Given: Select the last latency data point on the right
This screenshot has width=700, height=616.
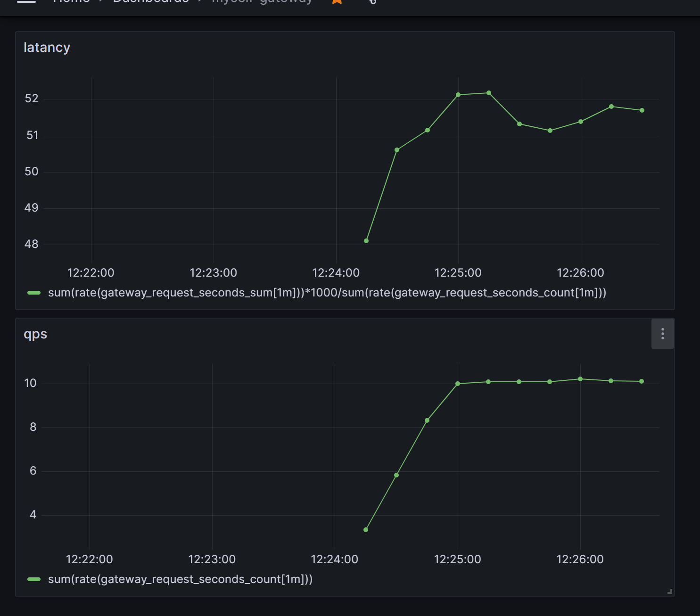Looking at the screenshot, I should pos(642,110).
